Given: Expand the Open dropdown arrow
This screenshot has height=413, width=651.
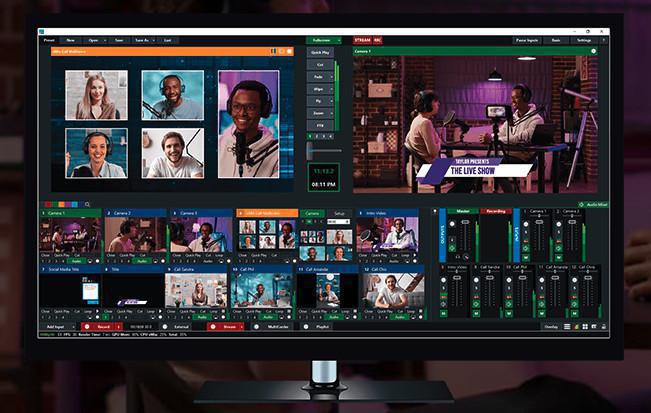Looking at the screenshot, I should point(106,40).
